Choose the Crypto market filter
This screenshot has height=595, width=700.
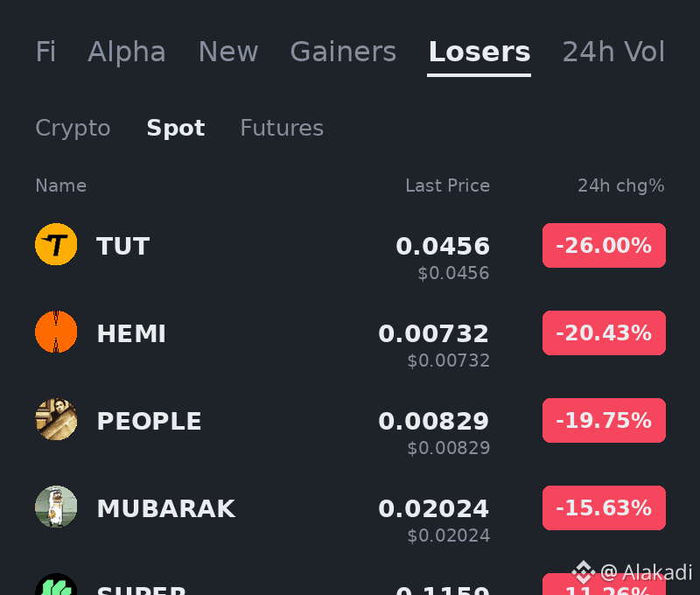[73, 129]
